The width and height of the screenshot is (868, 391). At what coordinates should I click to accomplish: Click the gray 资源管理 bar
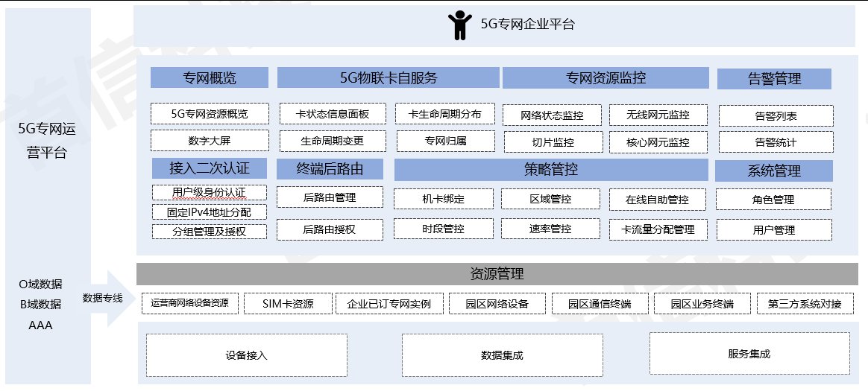point(496,274)
